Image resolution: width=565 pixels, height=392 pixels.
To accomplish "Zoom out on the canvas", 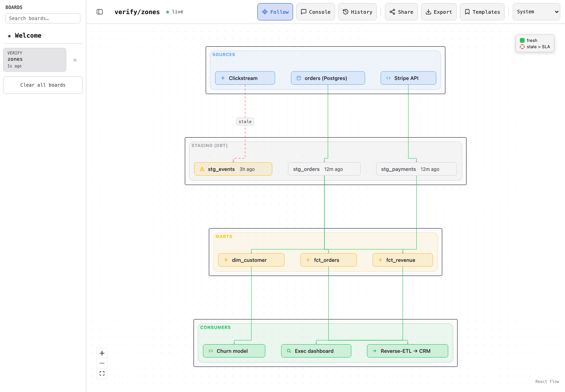I will [102, 363].
